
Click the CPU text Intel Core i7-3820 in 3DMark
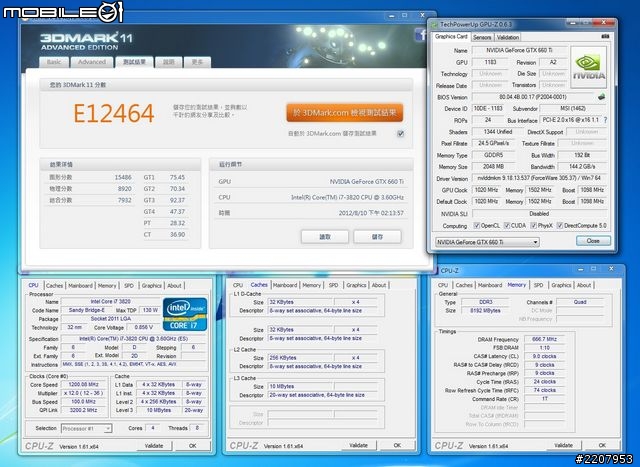347,197
